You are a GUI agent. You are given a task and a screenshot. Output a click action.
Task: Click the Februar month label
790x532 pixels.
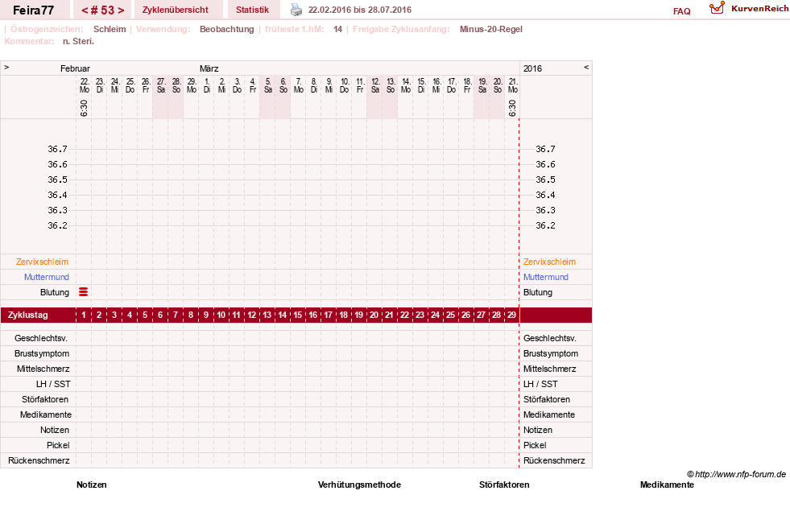coord(75,68)
